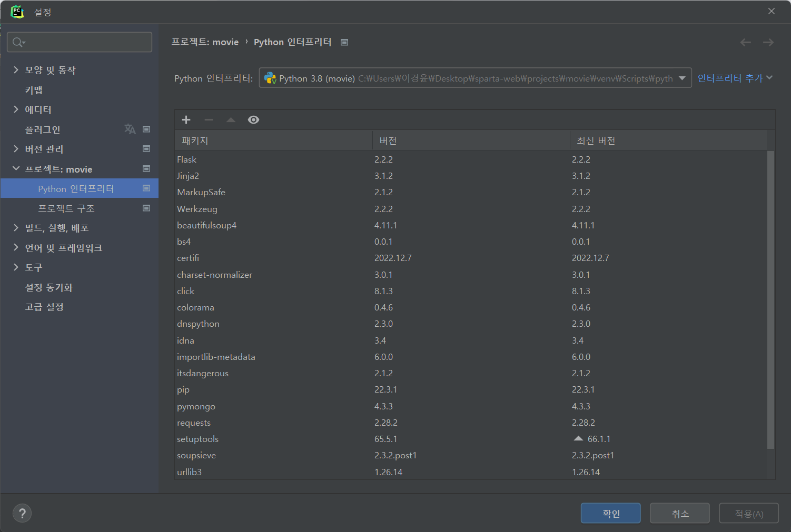Click the minus icon to uninstall a package
This screenshot has width=791, height=532.
(209, 120)
